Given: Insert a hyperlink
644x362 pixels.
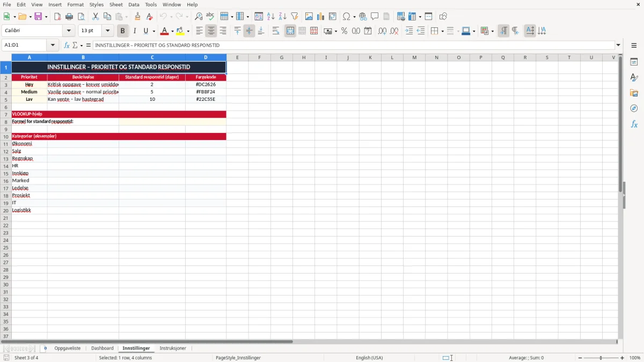Looking at the screenshot, I should click(363, 17).
